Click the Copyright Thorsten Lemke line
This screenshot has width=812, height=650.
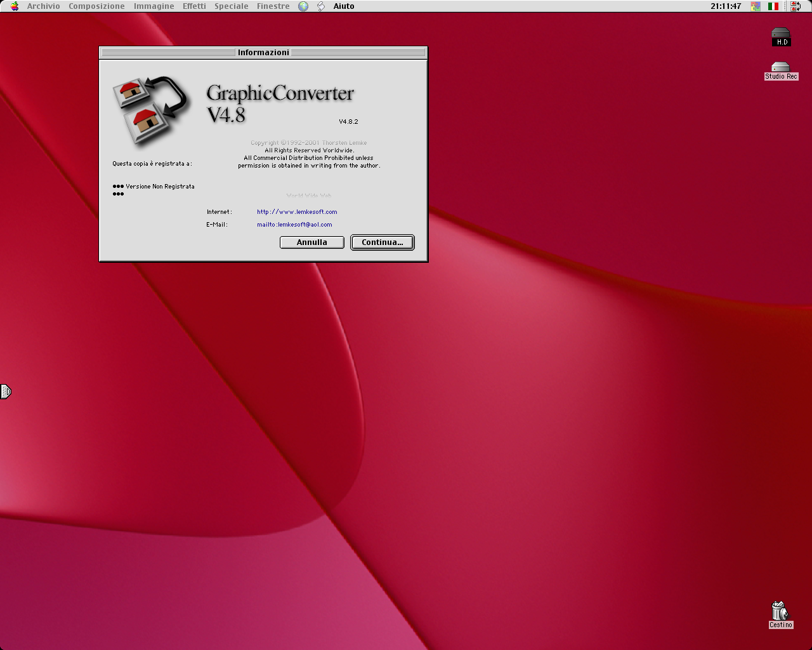tap(309, 143)
